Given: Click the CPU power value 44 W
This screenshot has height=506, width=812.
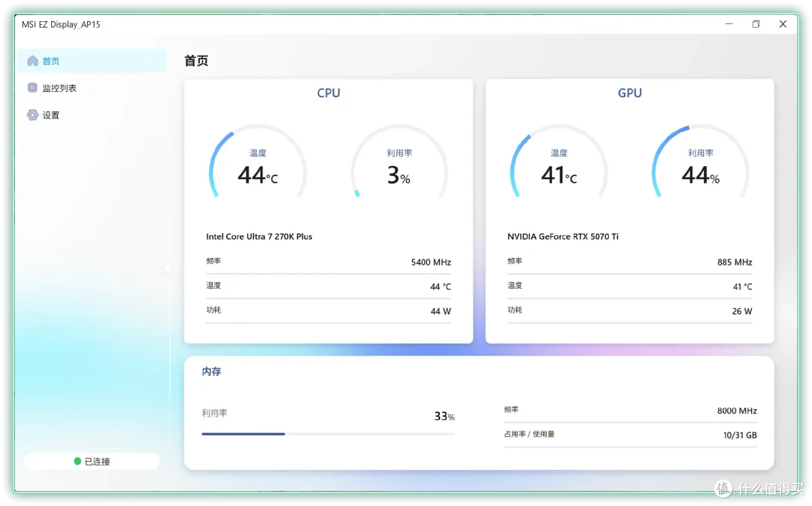Looking at the screenshot, I should click(x=441, y=311).
